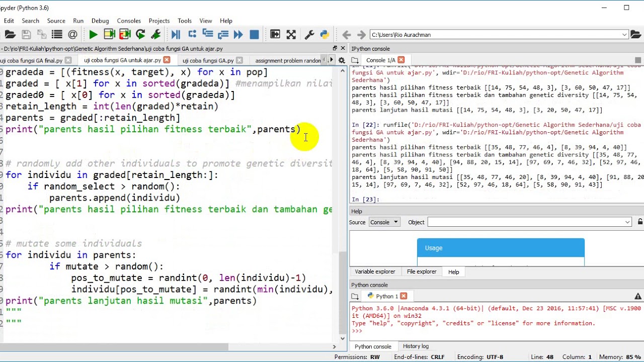Open Preferences wrench icon
Image resolution: width=644 pixels, height=362 pixels.
point(309,35)
